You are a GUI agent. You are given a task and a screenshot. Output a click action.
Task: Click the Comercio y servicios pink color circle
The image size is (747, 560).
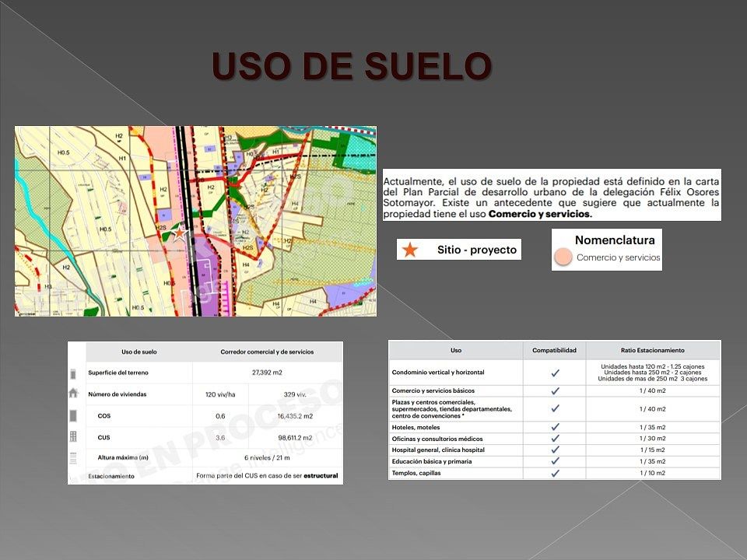click(x=564, y=258)
